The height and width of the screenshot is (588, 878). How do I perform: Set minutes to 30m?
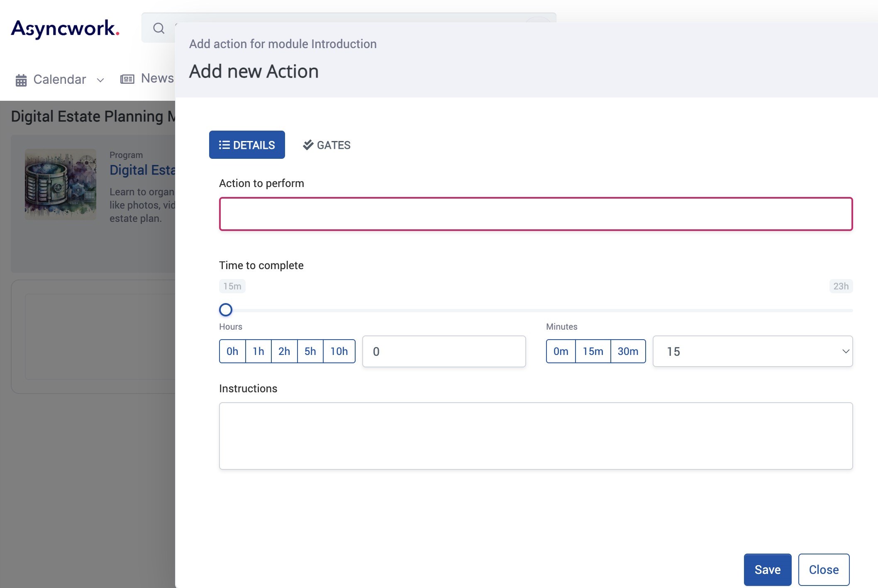[x=628, y=351]
